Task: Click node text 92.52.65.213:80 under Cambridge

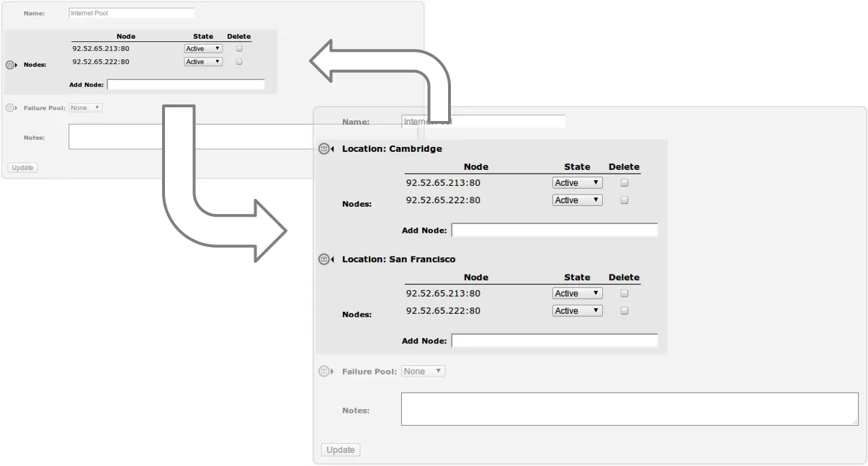Action: (443, 183)
